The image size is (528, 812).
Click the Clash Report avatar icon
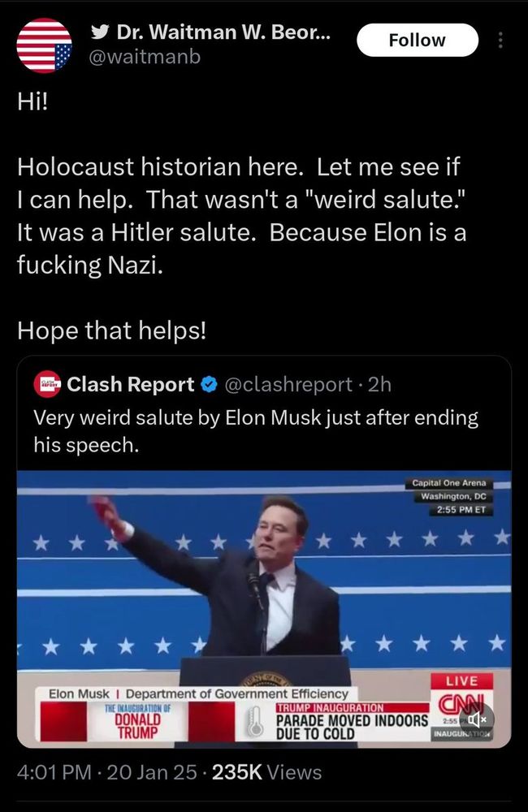(x=47, y=384)
